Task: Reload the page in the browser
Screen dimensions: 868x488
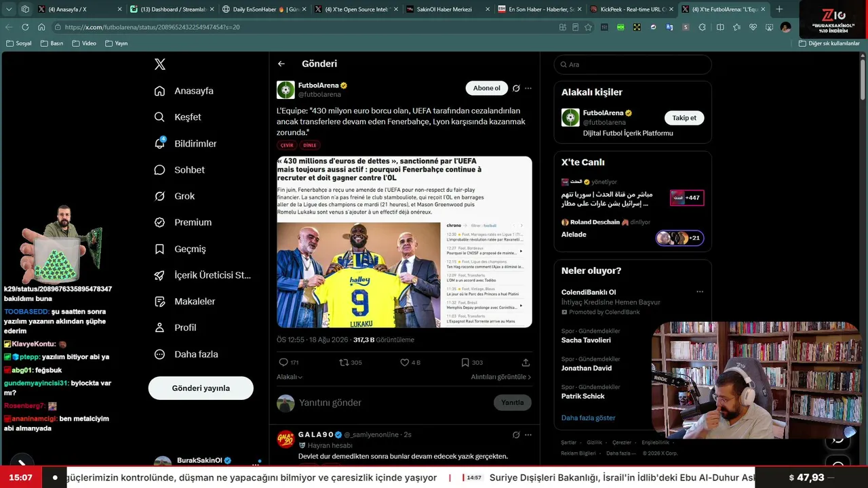Action: [x=25, y=27]
